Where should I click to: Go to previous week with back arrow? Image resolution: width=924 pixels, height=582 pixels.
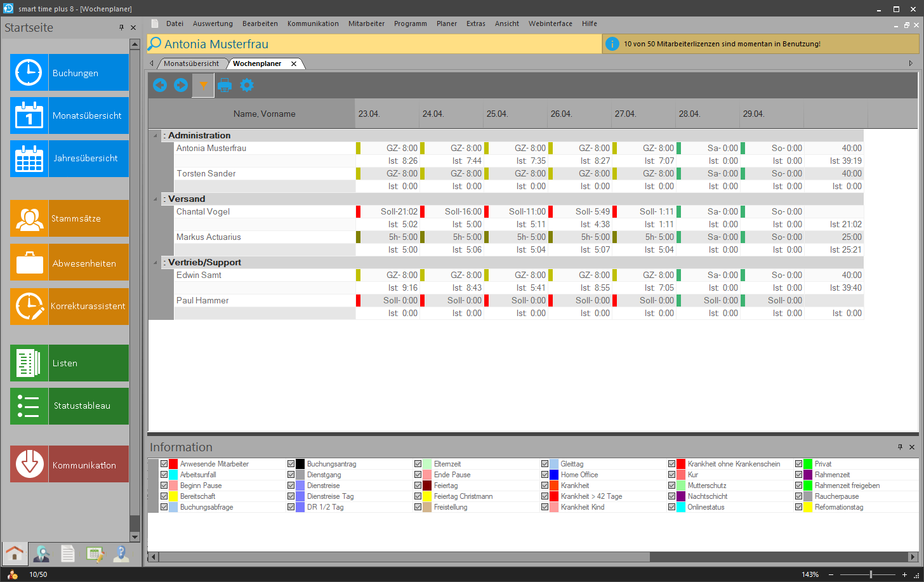click(x=160, y=85)
